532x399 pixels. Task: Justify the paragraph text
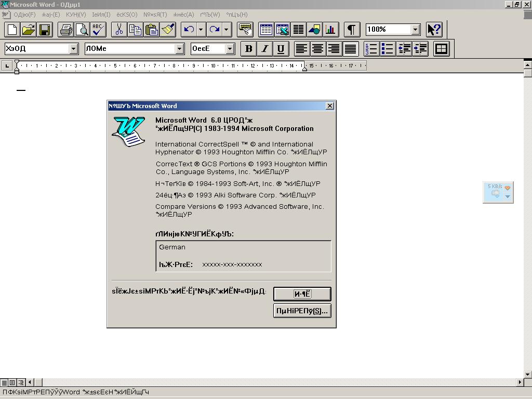(351, 49)
